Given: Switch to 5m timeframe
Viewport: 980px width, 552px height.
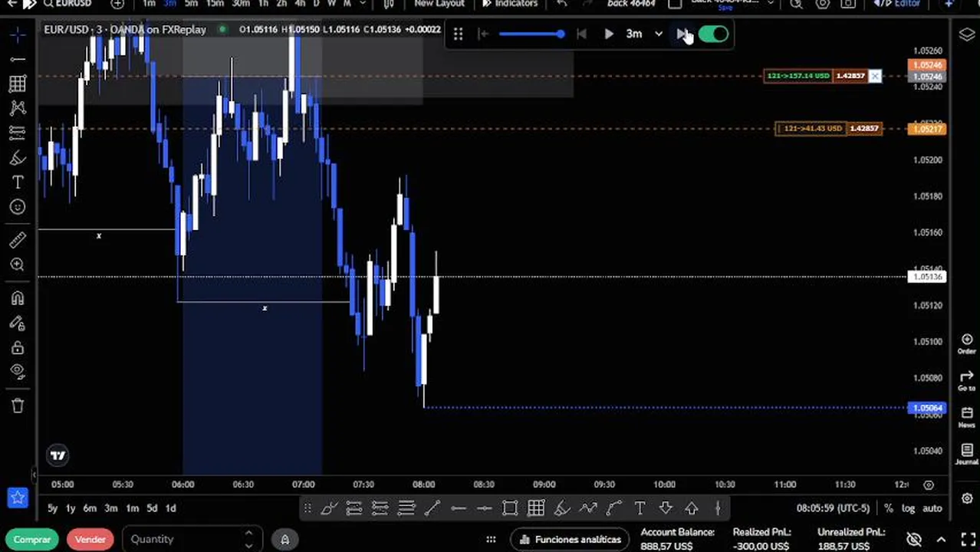Looking at the screenshot, I should 191,4.
